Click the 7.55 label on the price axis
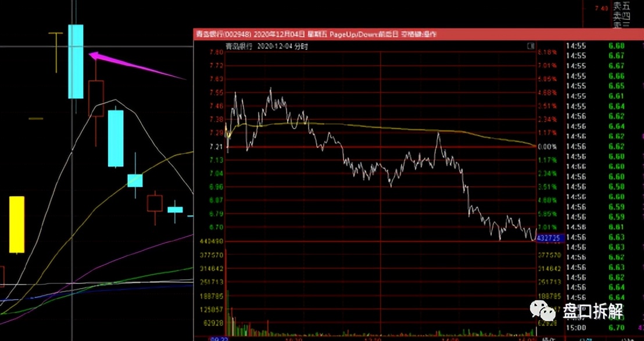 click(x=216, y=93)
